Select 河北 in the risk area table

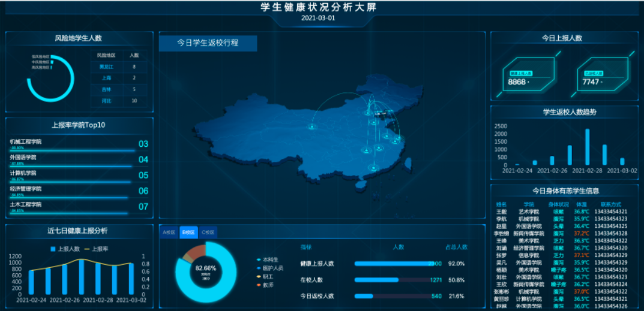[x=106, y=101]
